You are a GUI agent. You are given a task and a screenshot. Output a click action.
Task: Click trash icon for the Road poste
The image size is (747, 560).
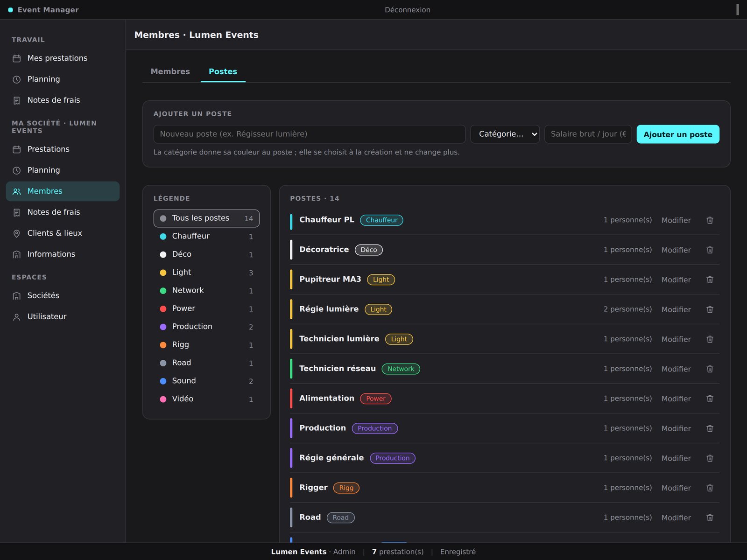point(710,518)
